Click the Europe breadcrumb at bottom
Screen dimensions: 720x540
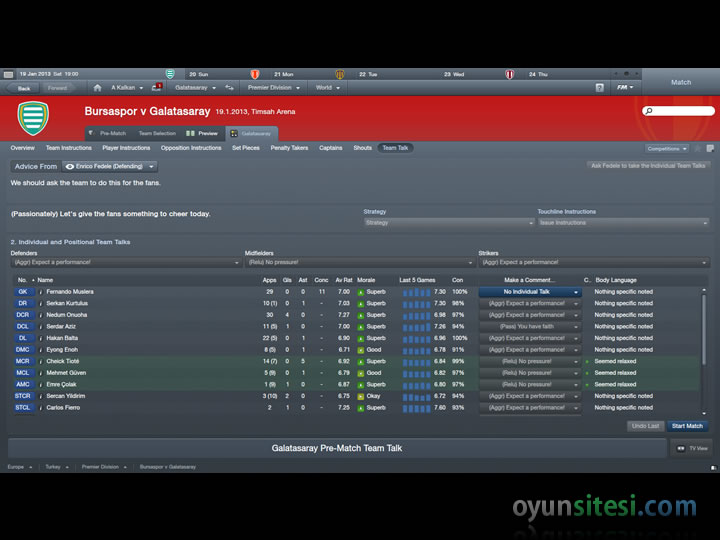(x=16, y=467)
